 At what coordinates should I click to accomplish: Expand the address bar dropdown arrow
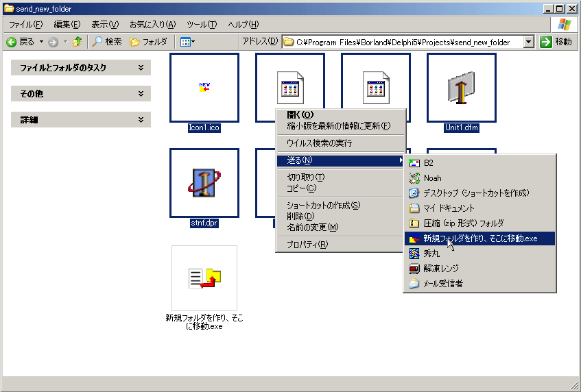point(528,42)
